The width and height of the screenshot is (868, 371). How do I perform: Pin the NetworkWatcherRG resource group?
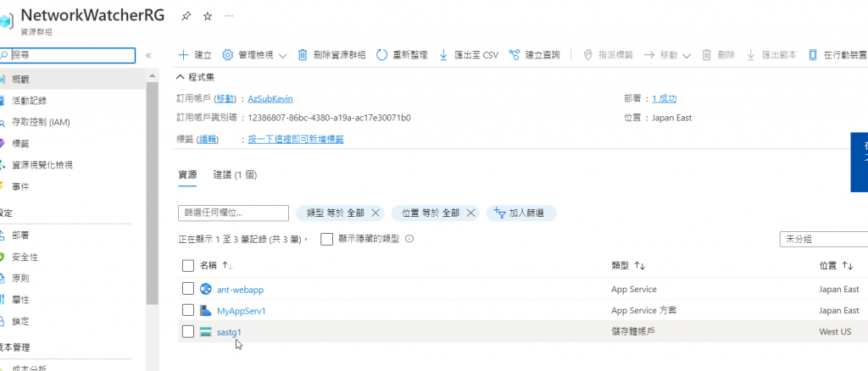pos(186,17)
